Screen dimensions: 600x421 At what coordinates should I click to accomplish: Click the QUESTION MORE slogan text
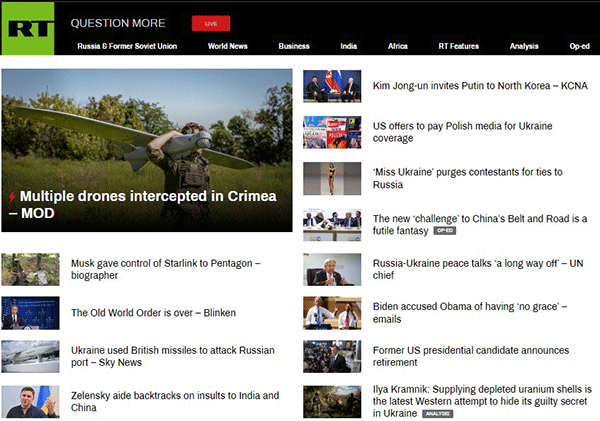point(118,23)
